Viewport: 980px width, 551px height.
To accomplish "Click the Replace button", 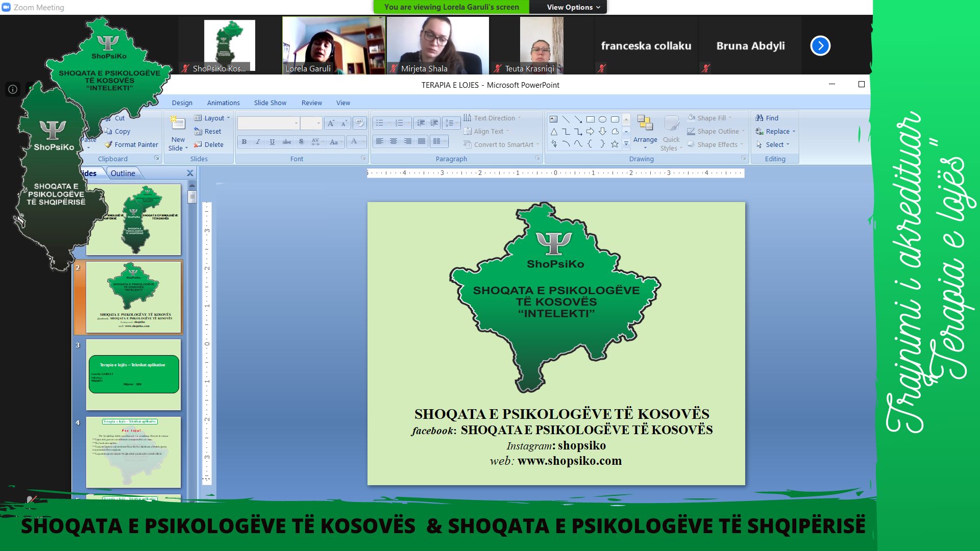I will (x=775, y=131).
